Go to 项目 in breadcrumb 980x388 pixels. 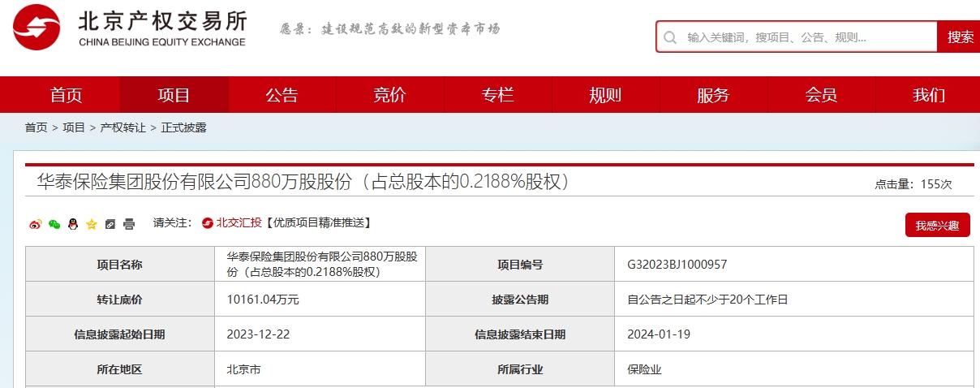(74, 127)
